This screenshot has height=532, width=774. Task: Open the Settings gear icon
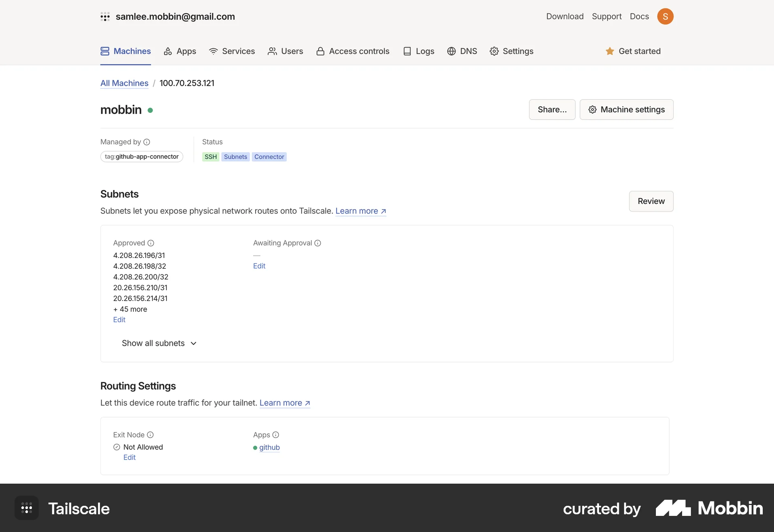tap(494, 51)
